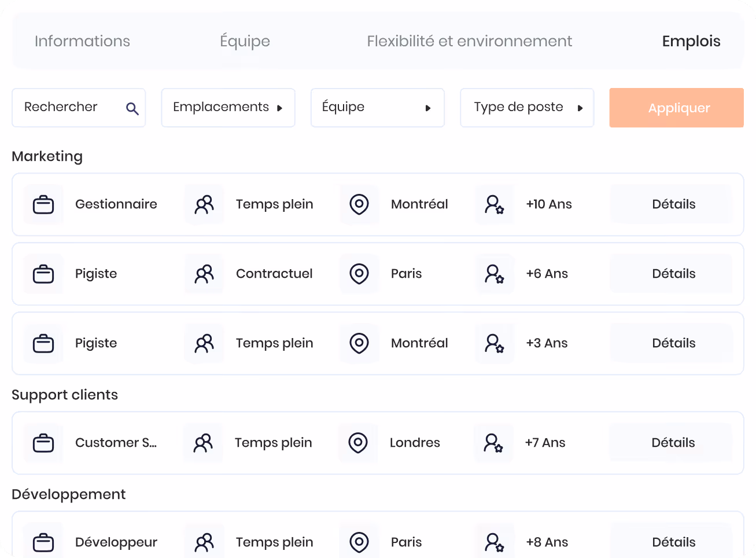Click the Développement section heading
The width and height of the screenshot is (756, 558).
69,494
